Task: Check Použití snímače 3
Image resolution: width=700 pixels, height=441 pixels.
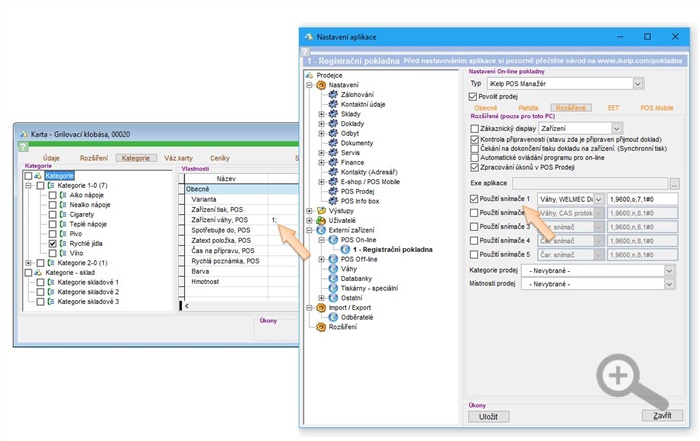Action: click(x=474, y=227)
